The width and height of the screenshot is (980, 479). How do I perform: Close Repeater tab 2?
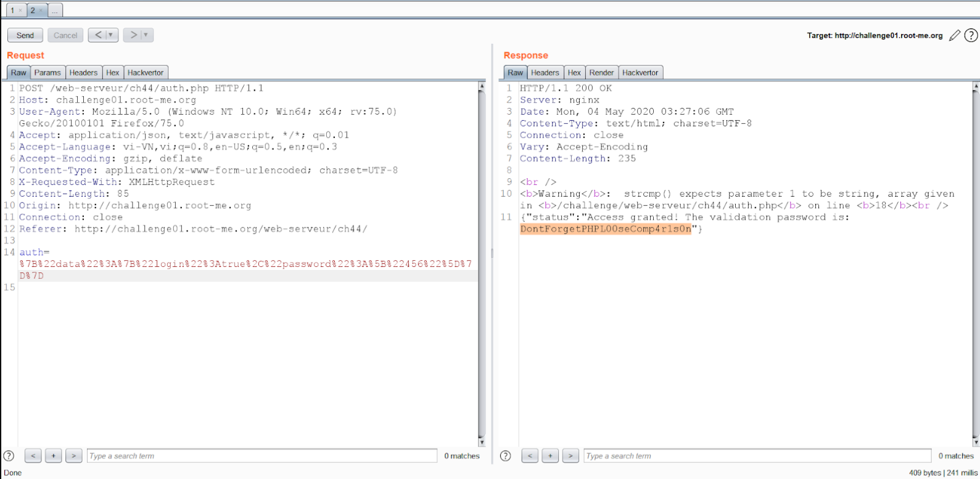[41, 10]
